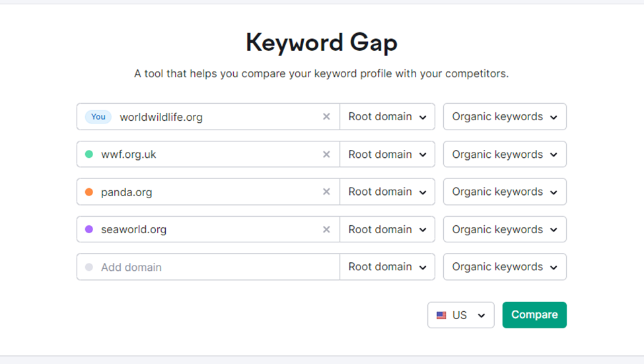Click the 'You' badge label

click(98, 117)
